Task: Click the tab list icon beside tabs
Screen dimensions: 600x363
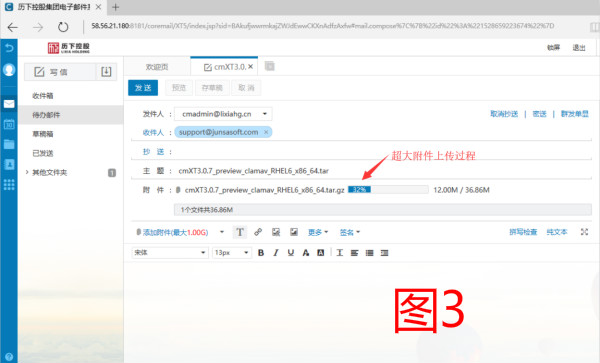Action: (269, 66)
